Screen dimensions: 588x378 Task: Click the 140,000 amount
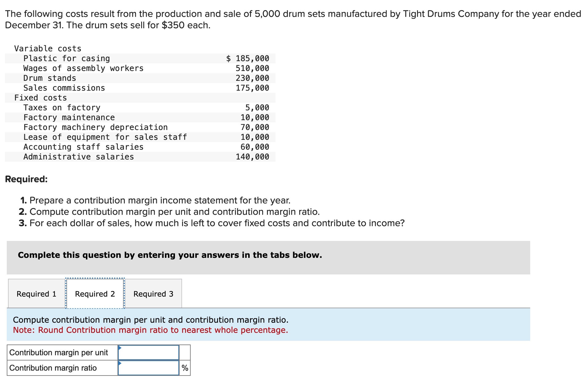click(252, 157)
